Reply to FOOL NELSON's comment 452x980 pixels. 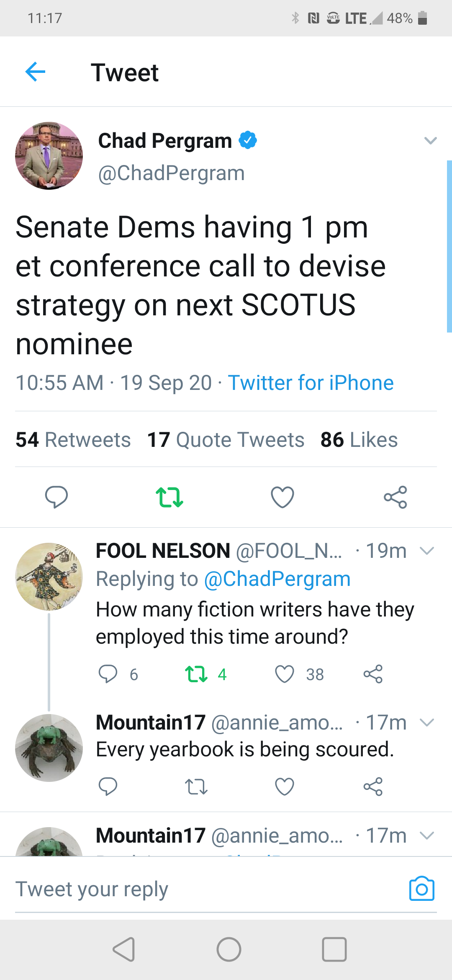point(108,674)
